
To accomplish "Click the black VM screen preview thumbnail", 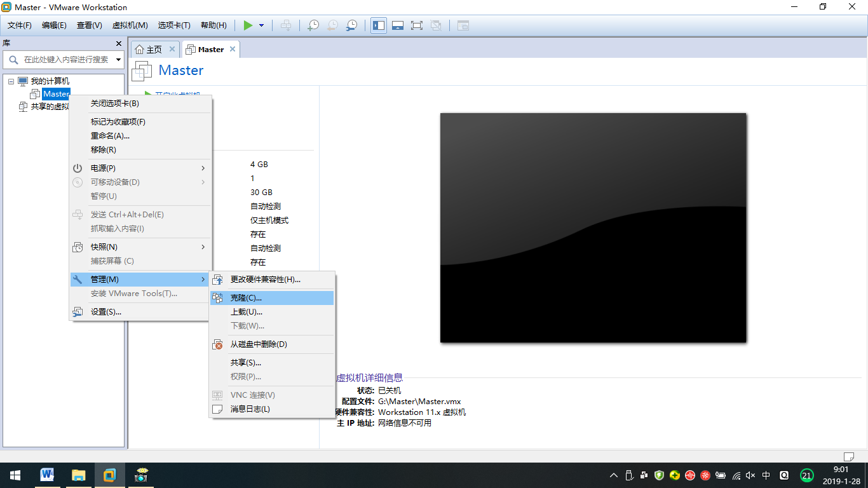I will (x=593, y=227).
